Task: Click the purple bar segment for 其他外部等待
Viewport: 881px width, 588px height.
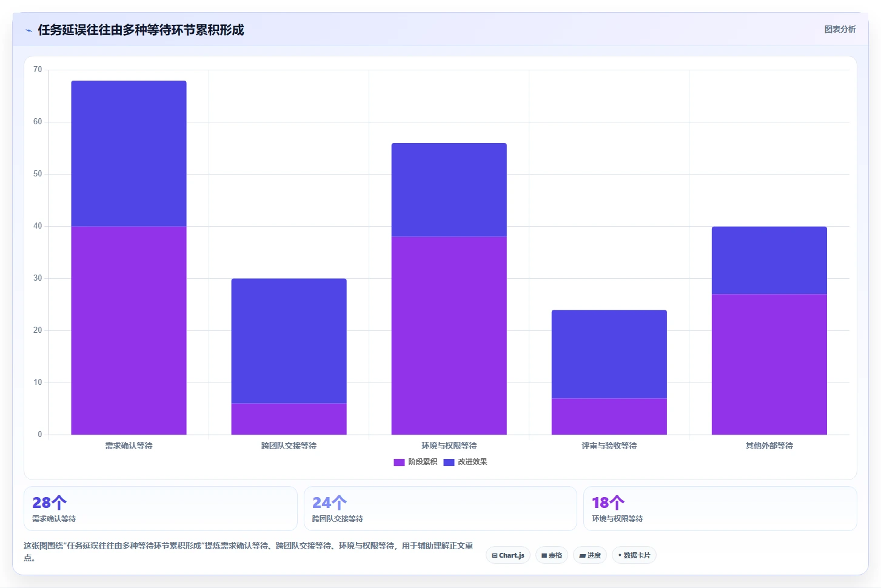Action: tap(769, 364)
